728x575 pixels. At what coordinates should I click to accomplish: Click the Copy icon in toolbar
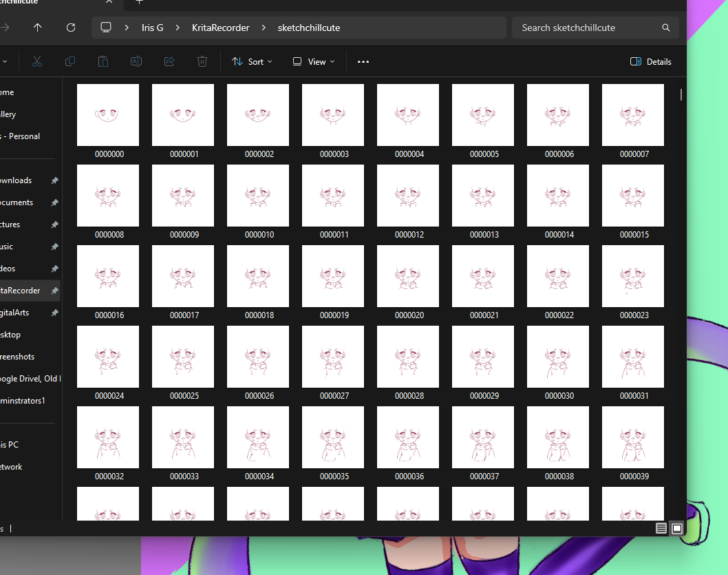tap(70, 61)
